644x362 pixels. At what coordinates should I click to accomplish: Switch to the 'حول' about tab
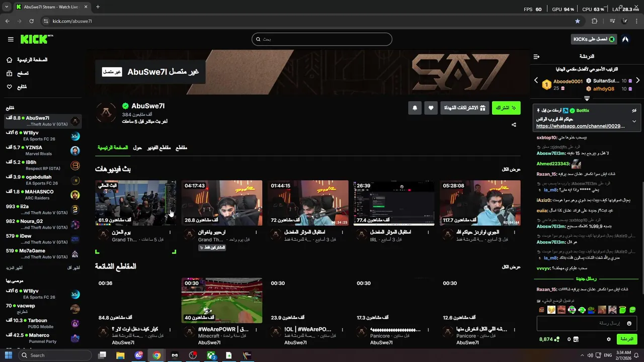point(137,148)
